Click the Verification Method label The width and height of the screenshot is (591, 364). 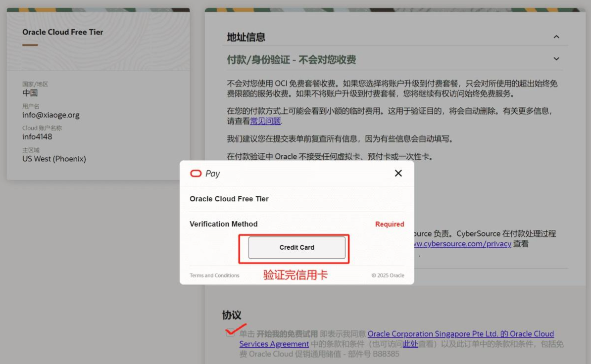point(223,224)
